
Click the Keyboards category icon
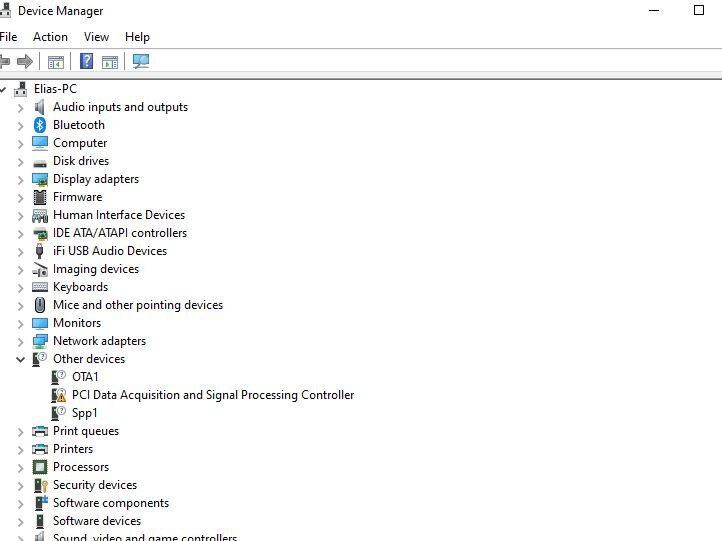tap(40, 287)
